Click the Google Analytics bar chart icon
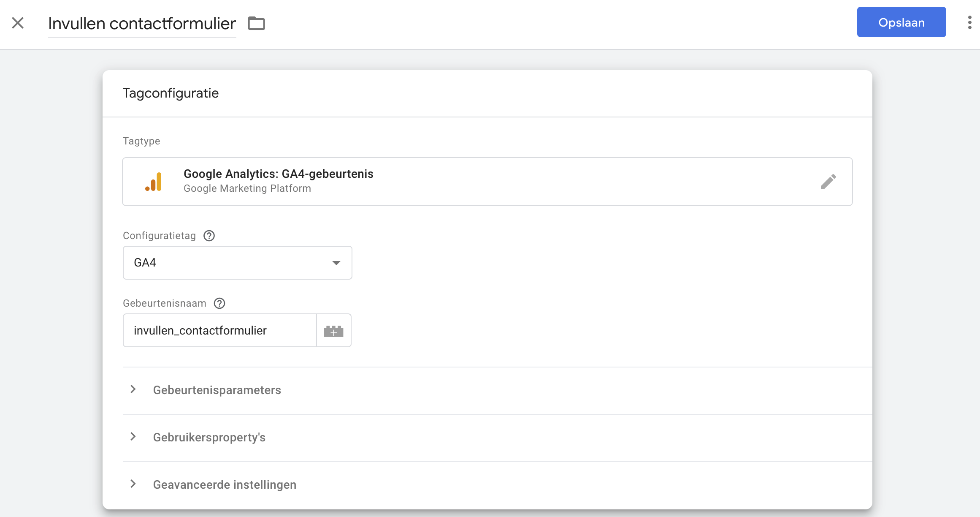Screen dimensions: 980x517 [x=154, y=182]
